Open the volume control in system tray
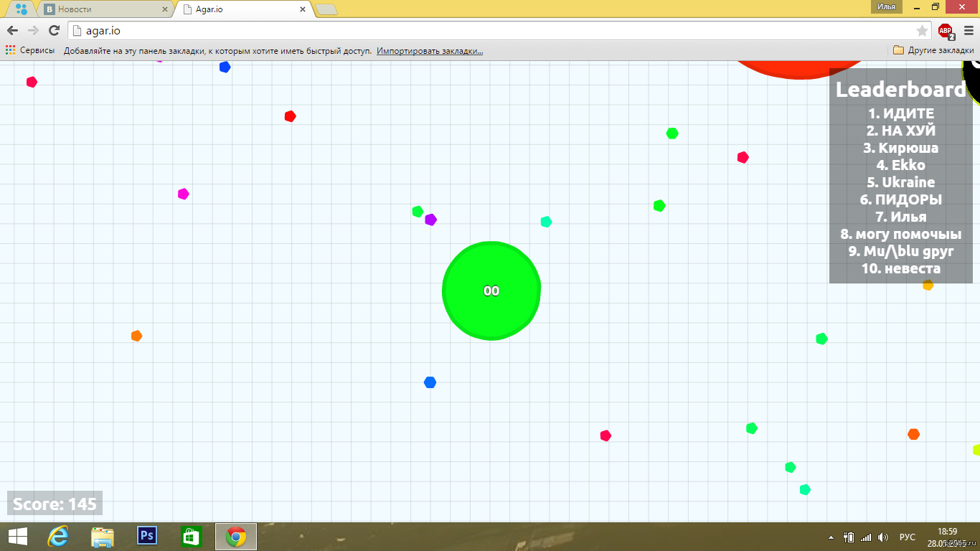980x551 pixels. coord(882,537)
